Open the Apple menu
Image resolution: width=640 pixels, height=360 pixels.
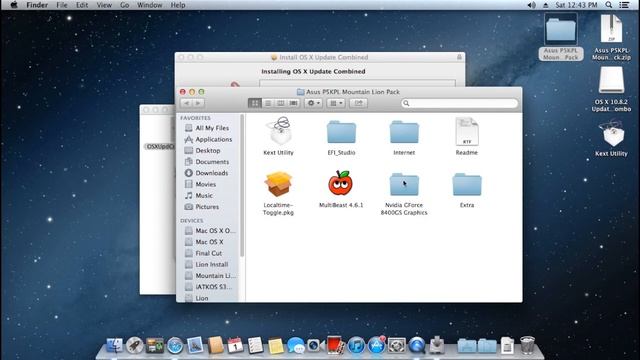(13, 5)
